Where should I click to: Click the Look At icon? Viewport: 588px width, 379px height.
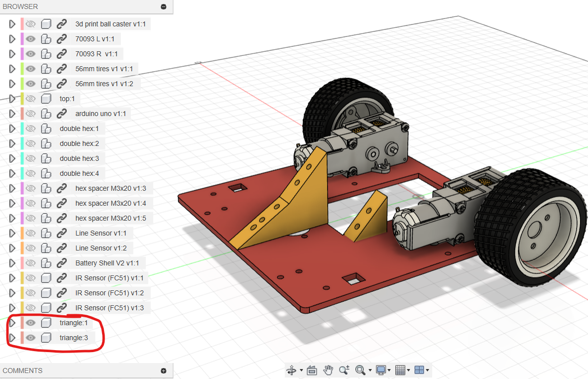coord(312,370)
